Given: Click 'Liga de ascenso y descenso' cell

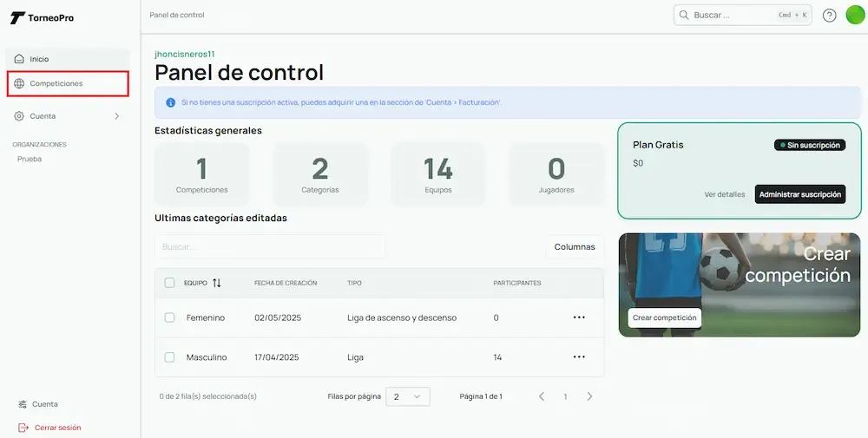Looking at the screenshot, I should click(402, 318).
